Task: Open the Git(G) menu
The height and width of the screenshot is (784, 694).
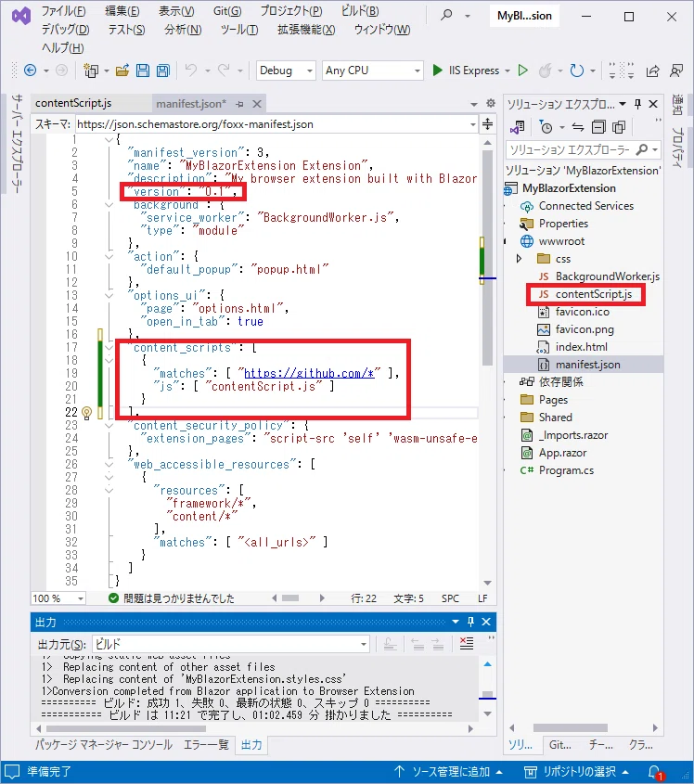Action: pyautogui.click(x=227, y=11)
